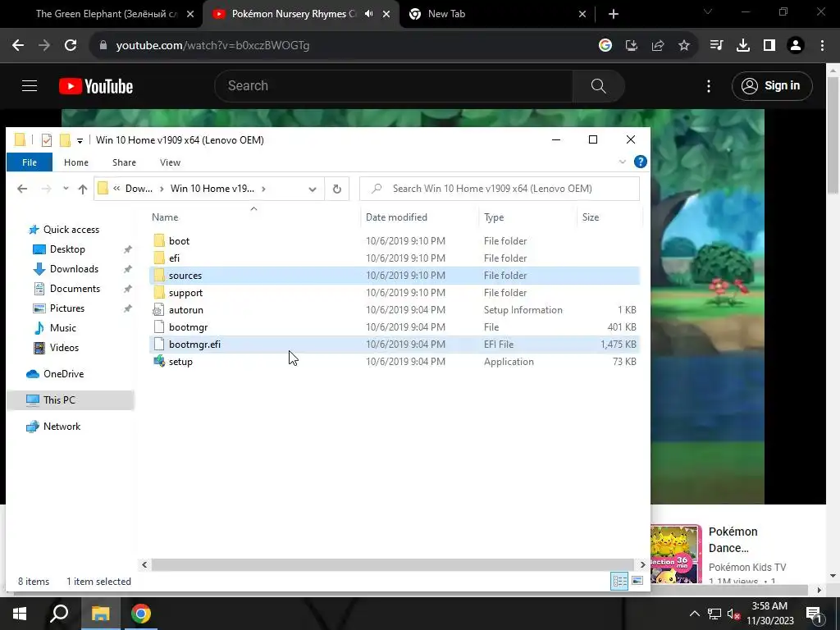This screenshot has width=840, height=630.
Task: Reload the YouTube page
Action: [x=71, y=46]
